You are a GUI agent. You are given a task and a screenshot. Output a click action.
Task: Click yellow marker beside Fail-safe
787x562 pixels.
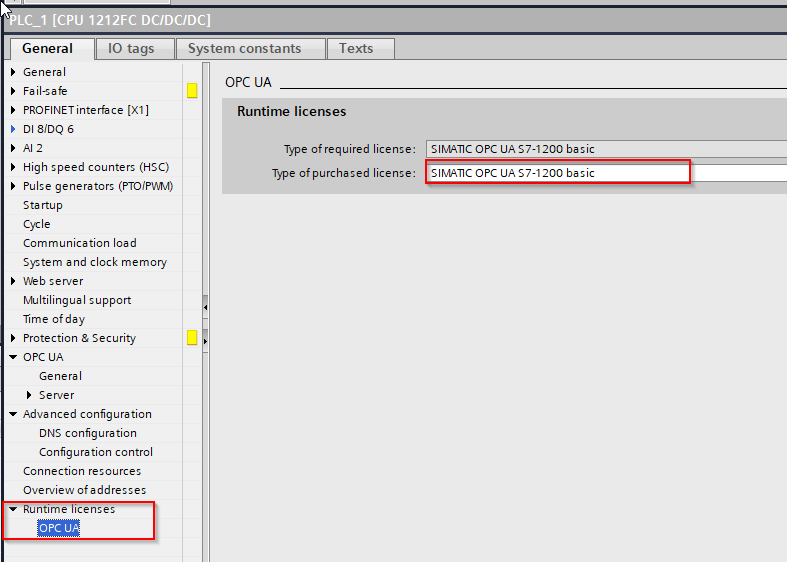[x=192, y=91]
